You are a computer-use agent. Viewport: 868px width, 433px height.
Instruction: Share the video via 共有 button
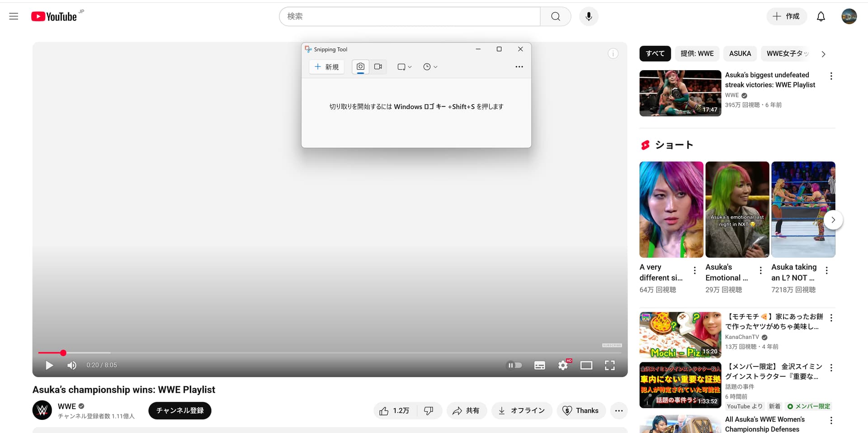click(x=467, y=410)
